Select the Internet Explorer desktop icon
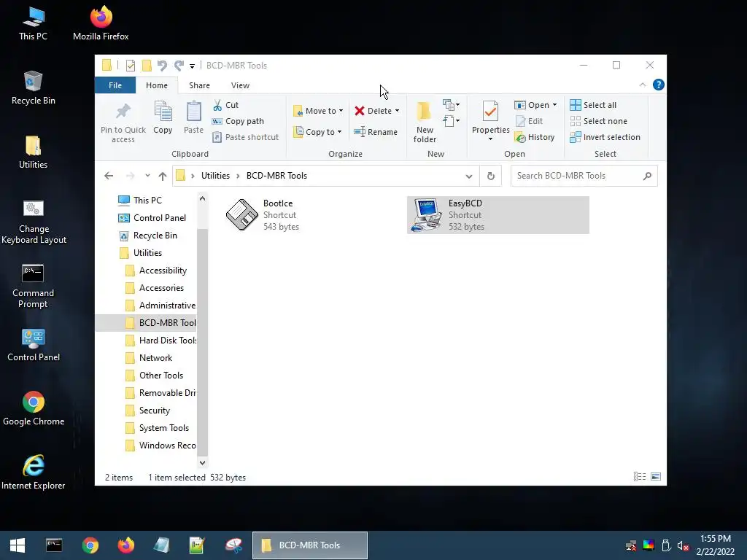This screenshot has height=560, width=747. coord(34,472)
